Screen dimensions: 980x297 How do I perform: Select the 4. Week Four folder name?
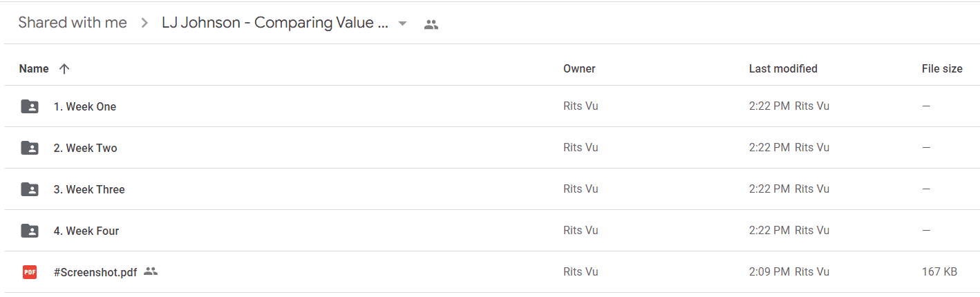point(86,231)
